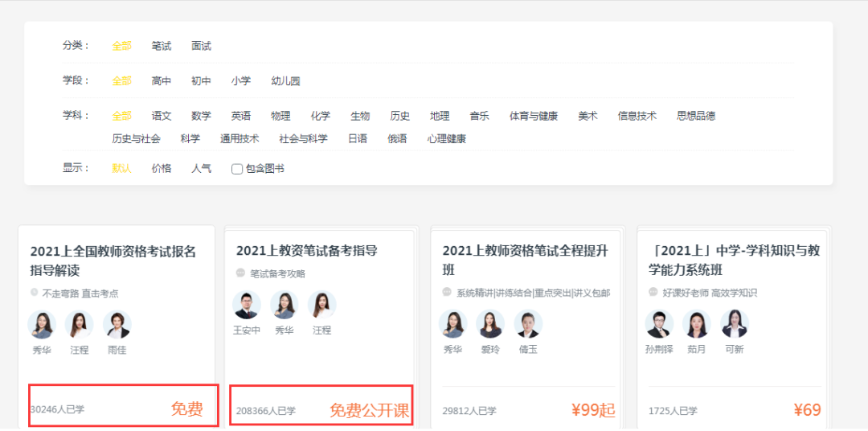Click the 29812人已学 count
Screen dimensions: 868x431
pyautogui.click(x=469, y=411)
